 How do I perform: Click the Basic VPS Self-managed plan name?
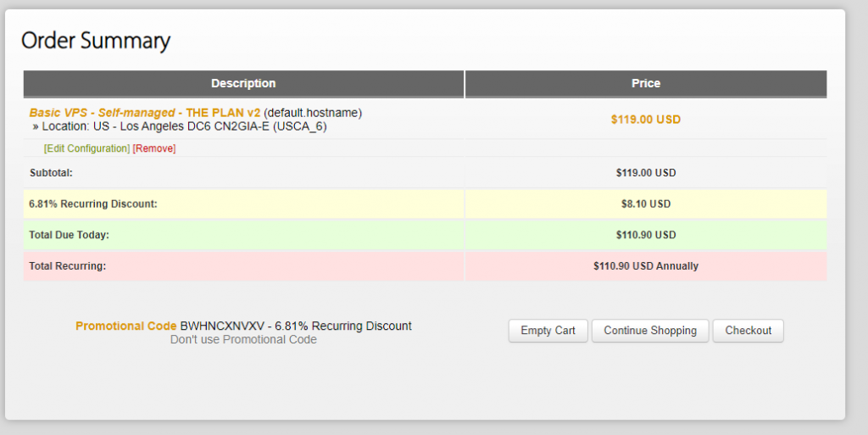click(x=144, y=113)
